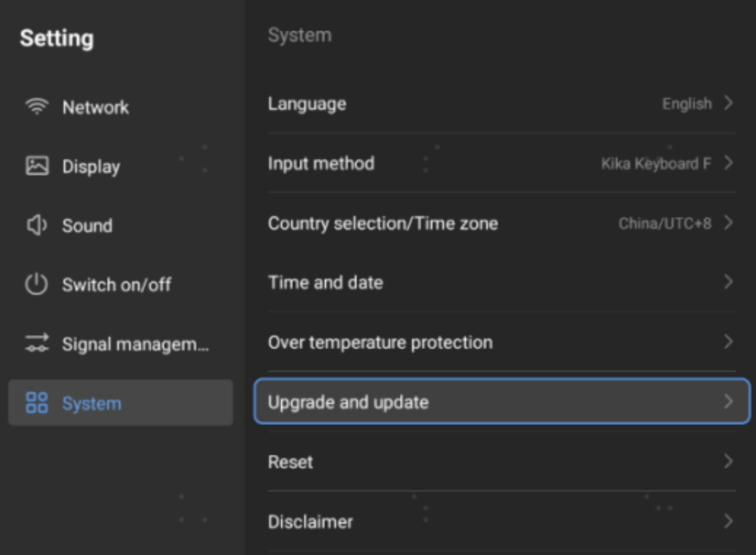This screenshot has height=555, width=756.
Task: Expand the Language row chevron
Action: [x=728, y=103]
